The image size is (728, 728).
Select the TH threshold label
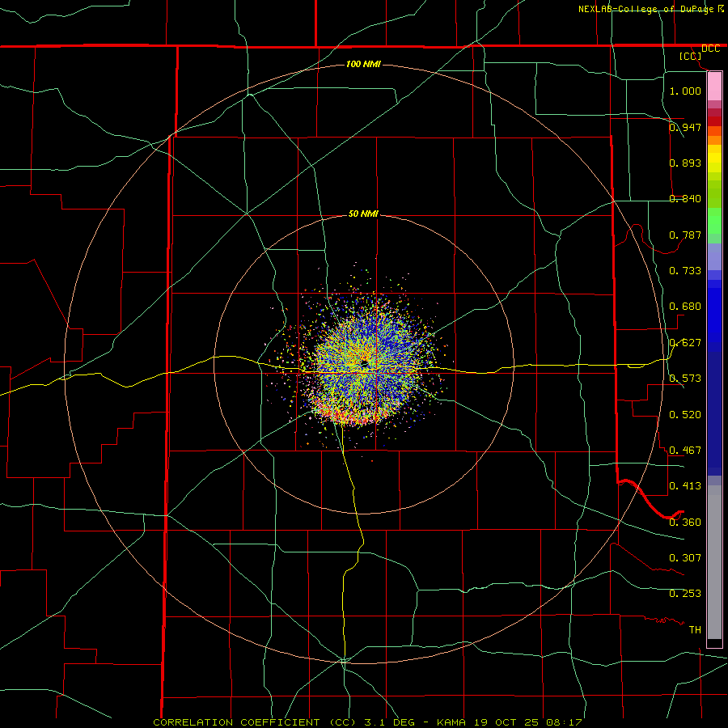(x=695, y=629)
